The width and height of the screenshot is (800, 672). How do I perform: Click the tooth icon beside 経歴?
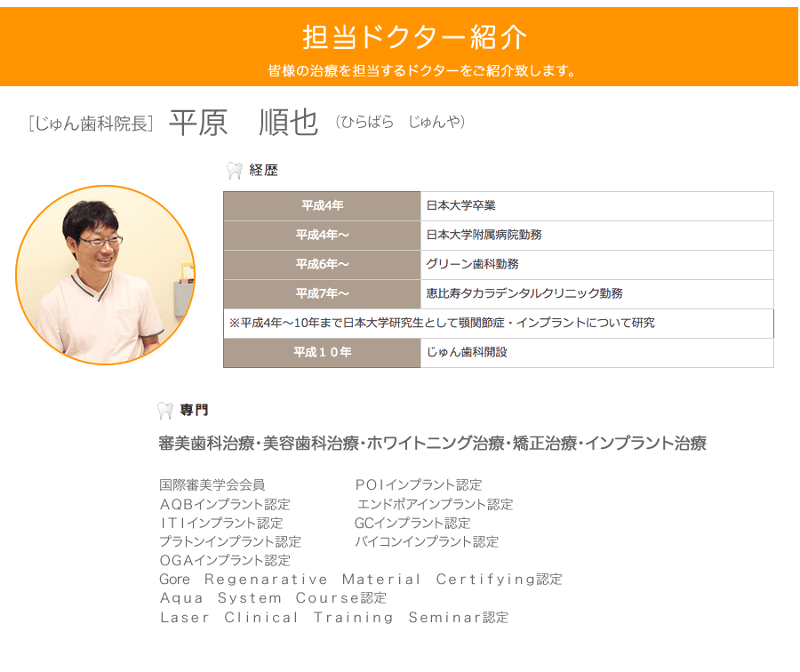[x=234, y=171]
